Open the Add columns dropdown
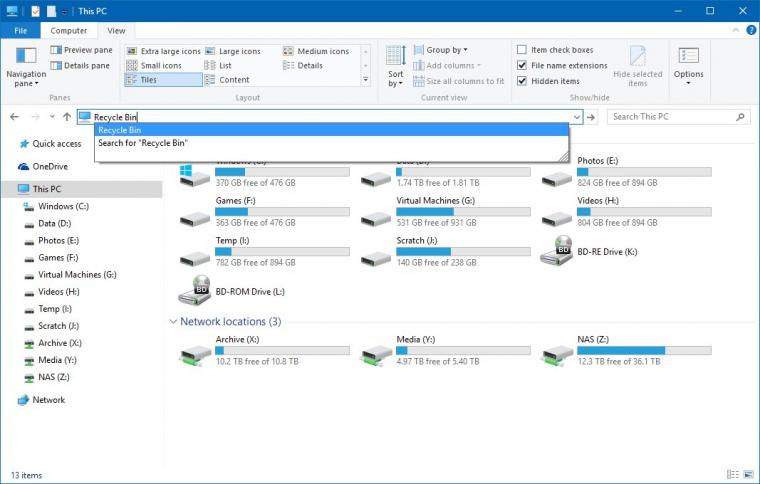760x484 pixels. click(x=446, y=65)
